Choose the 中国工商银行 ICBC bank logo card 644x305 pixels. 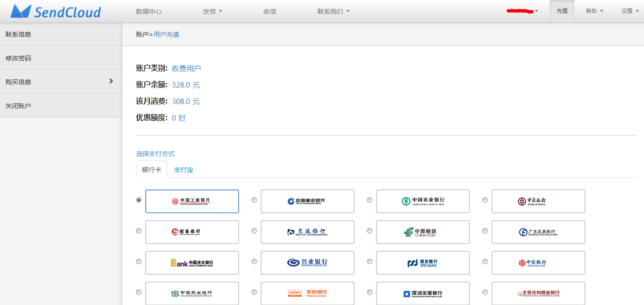pos(192,201)
